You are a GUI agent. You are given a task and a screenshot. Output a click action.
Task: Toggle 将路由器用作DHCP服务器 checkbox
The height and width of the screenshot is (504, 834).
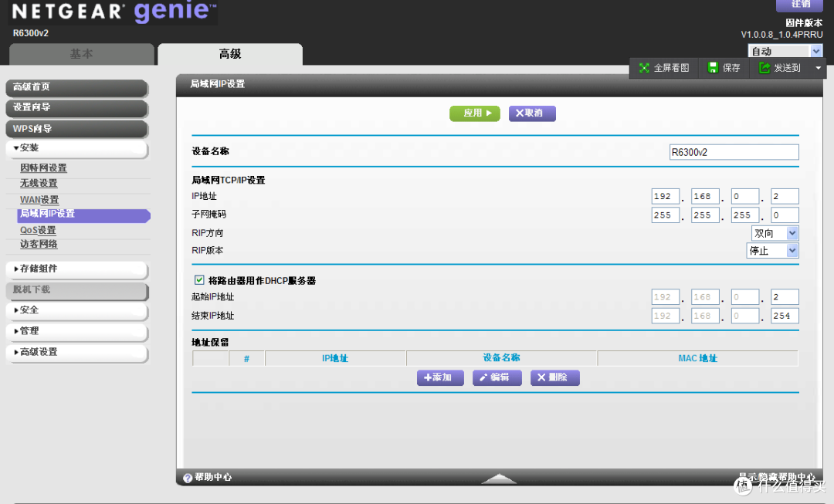[x=199, y=279]
